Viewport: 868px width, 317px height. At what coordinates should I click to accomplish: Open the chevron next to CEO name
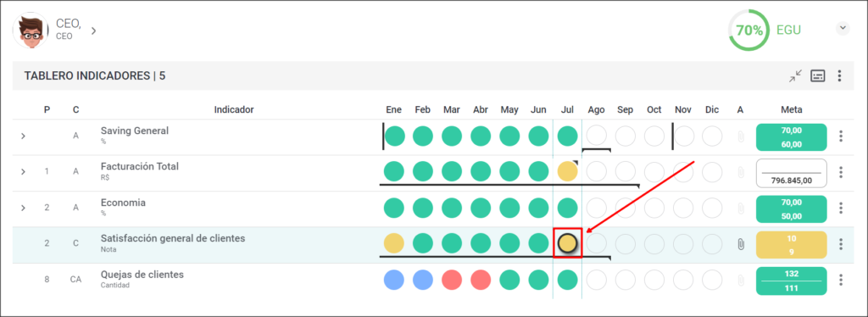point(93,31)
